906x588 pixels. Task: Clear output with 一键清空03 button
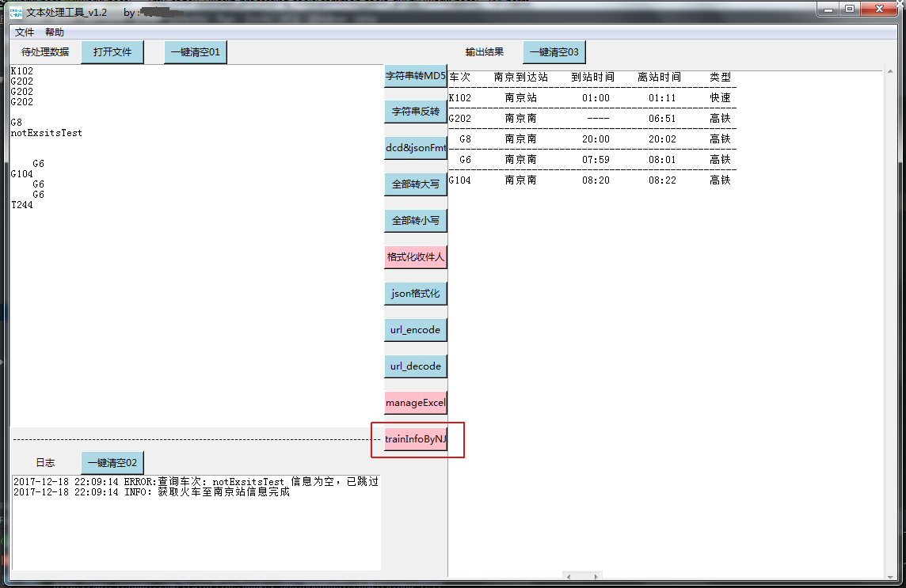[554, 52]
